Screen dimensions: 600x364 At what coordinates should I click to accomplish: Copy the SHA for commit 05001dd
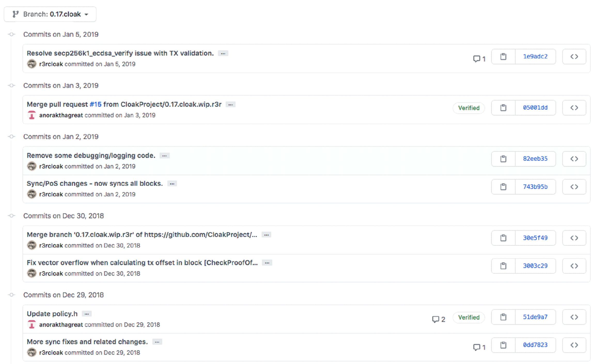(x=503, y=108)
